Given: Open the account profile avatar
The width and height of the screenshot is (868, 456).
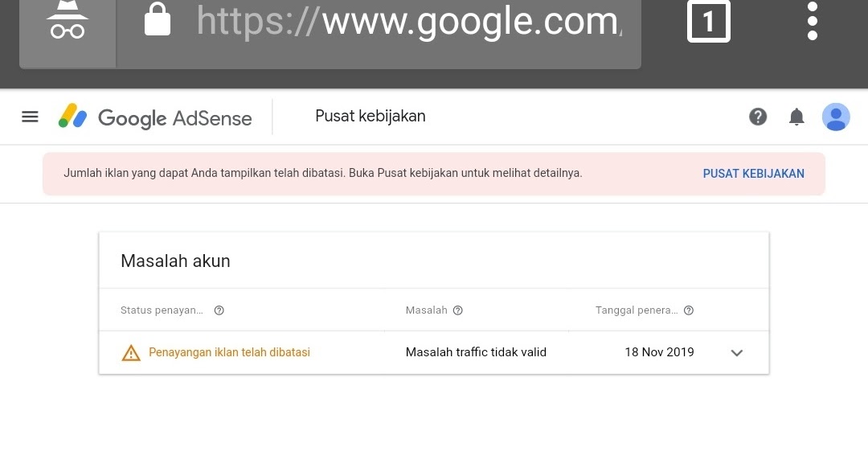Looking at the screenshot, I should tap(836, 117).
